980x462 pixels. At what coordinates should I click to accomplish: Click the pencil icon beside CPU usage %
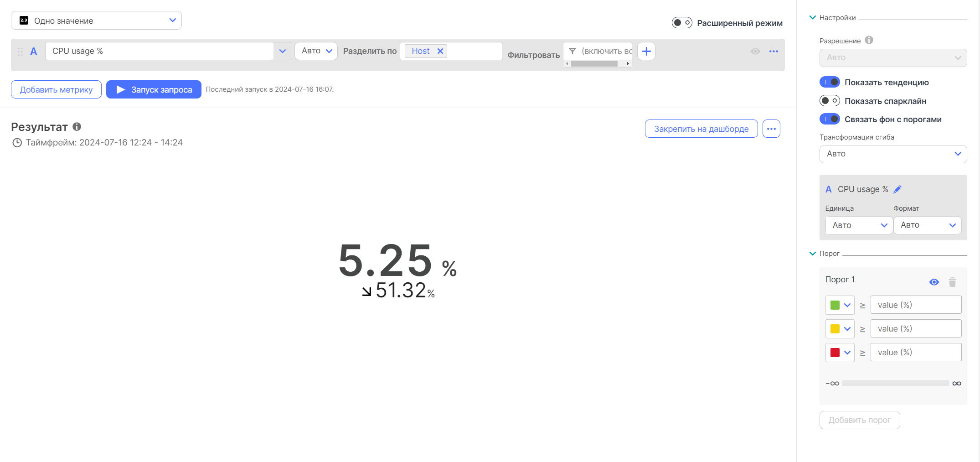pyautogui.click(x=897, y=189)
